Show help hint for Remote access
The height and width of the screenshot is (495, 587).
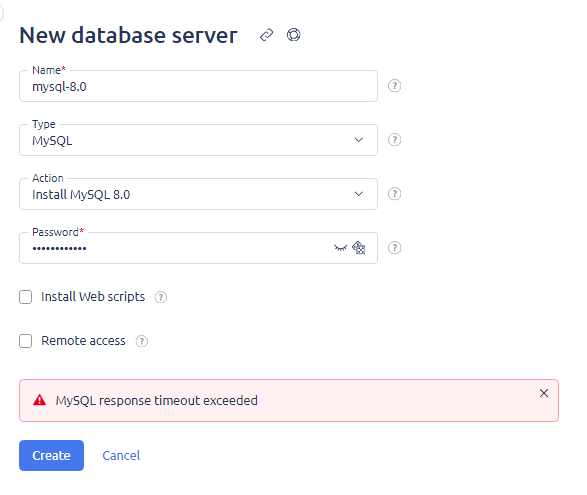pyautogui.click(x=142, y=341)
